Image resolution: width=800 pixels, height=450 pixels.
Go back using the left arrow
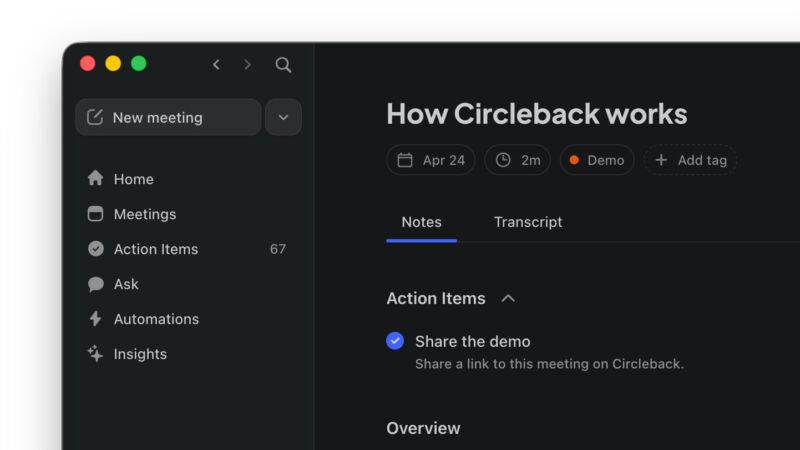click(x=216, y=64)
